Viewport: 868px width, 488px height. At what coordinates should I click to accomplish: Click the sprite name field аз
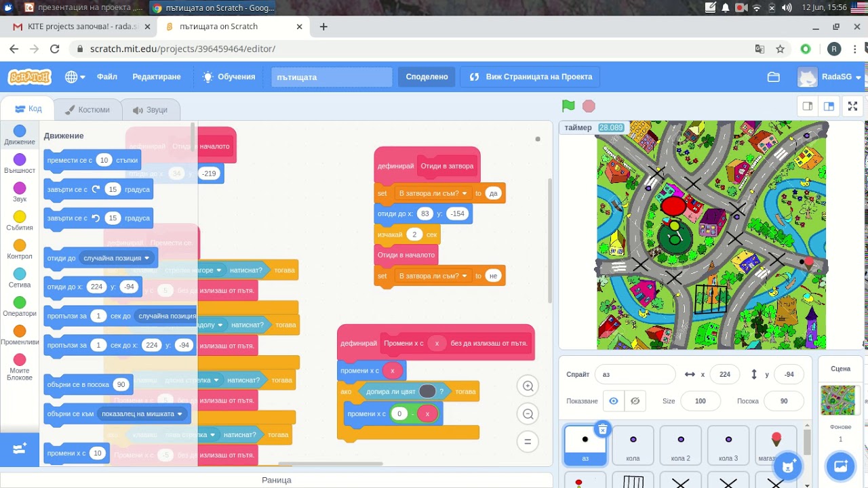point(635,374)
